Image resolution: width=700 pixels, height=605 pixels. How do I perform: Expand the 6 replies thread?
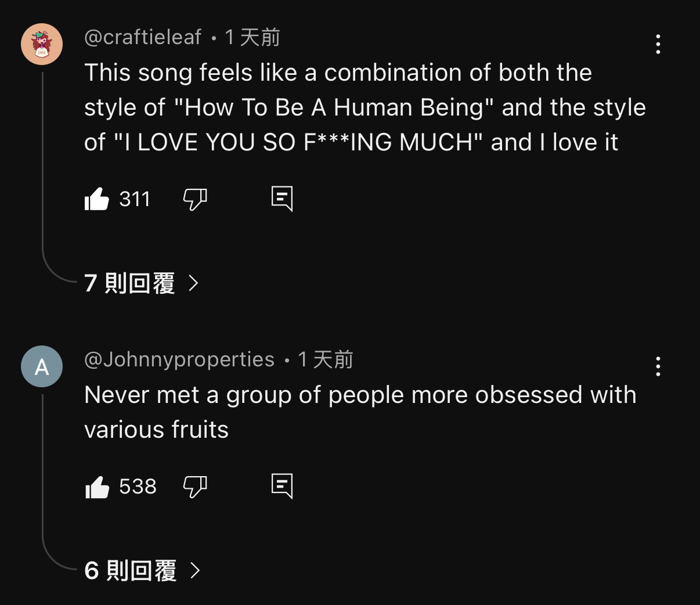coord(142,571)
